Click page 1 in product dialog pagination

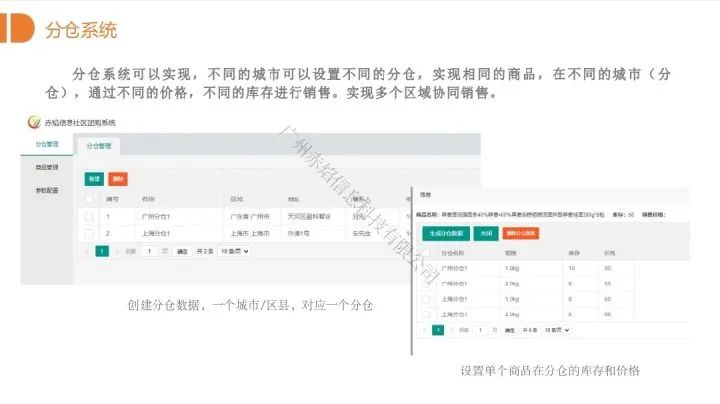(438, 329)
